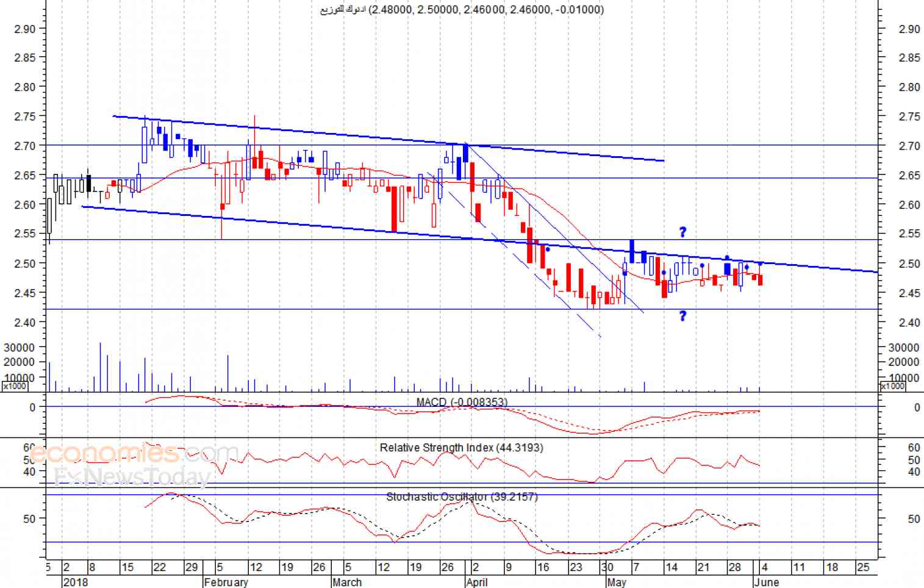
Task: Click the June month label
Action: 767,582
